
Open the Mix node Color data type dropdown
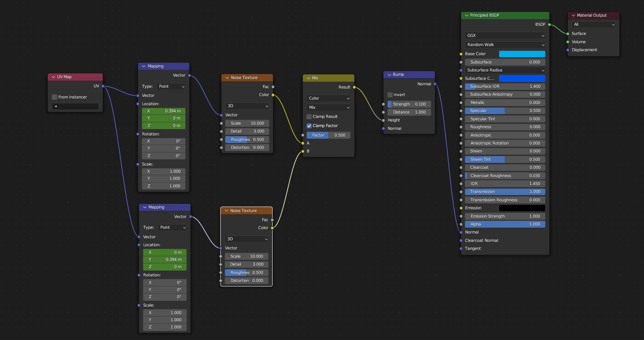pyautogui.click(x=329, y=99)
